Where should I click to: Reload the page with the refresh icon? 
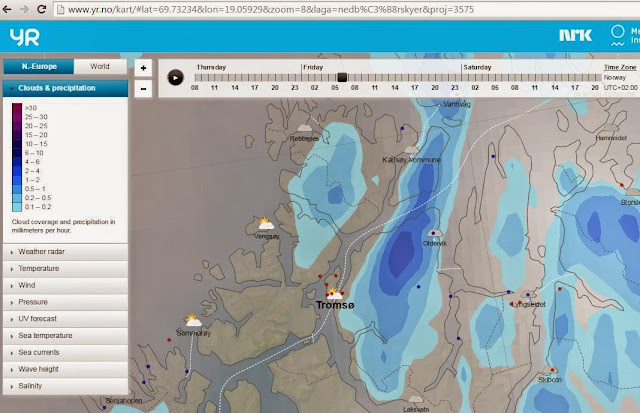coord(42,9)
